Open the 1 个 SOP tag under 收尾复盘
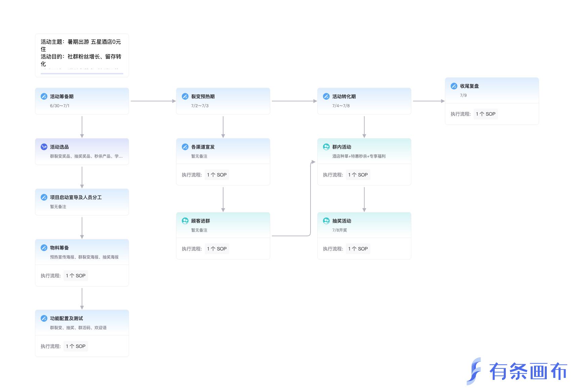Image resolution: width=574 pixels, height=392 pixels. pos(486,114)
